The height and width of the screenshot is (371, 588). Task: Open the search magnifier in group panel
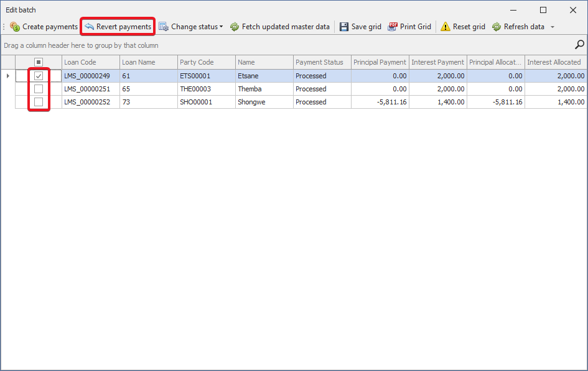[x=579, y=45]
